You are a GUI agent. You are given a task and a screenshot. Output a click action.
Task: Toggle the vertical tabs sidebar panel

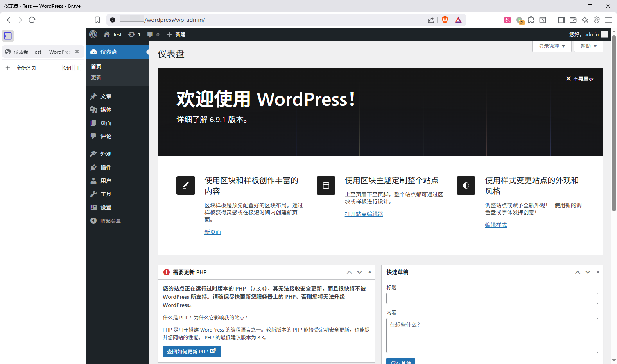[8, 36]
